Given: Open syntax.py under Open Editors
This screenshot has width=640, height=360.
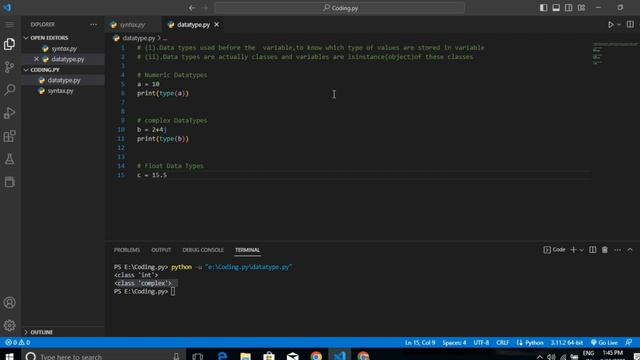Looking at the screenshot, I should pos(64,49).
